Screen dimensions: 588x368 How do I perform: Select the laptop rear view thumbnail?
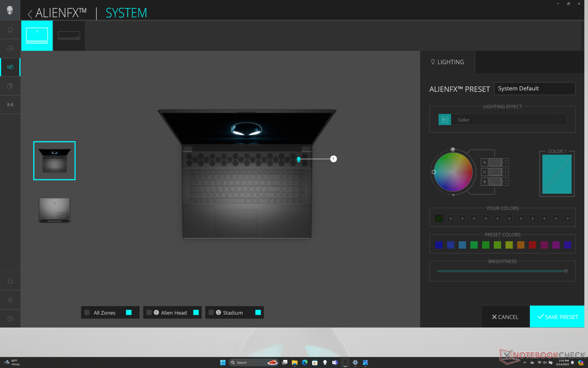55,210
